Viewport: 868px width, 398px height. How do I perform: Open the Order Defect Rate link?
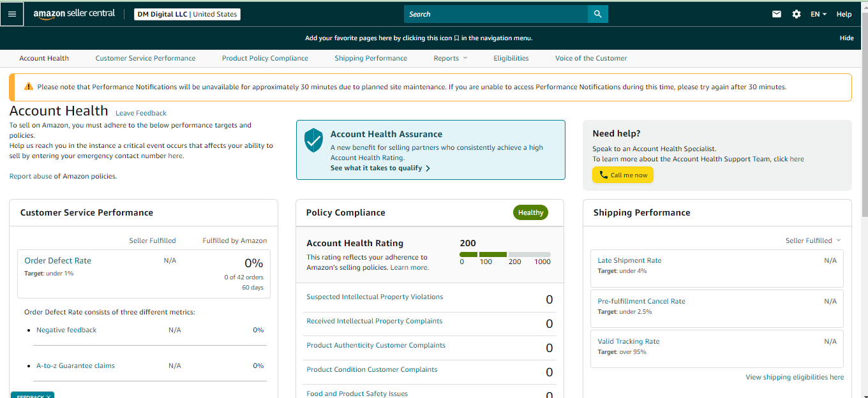pos(57,260)
